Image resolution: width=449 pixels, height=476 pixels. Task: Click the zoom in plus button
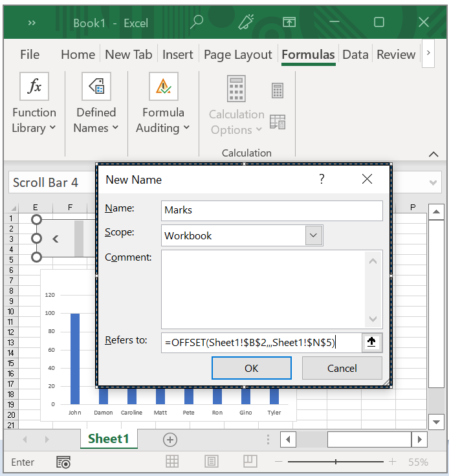coord(392,462)
